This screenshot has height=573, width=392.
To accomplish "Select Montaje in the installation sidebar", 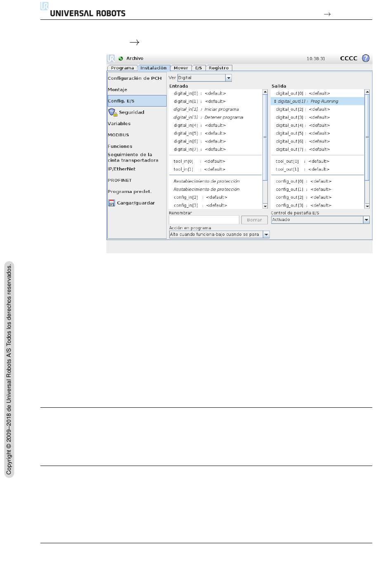I will [118, 90].
